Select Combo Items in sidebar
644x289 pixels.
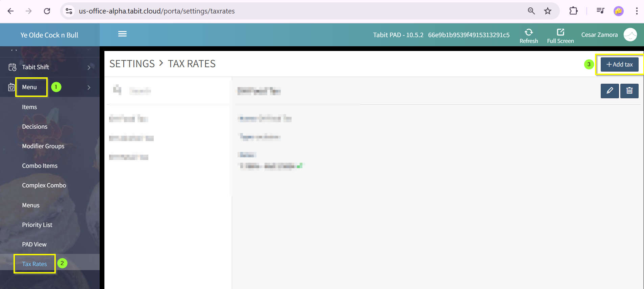click(40, 166)
